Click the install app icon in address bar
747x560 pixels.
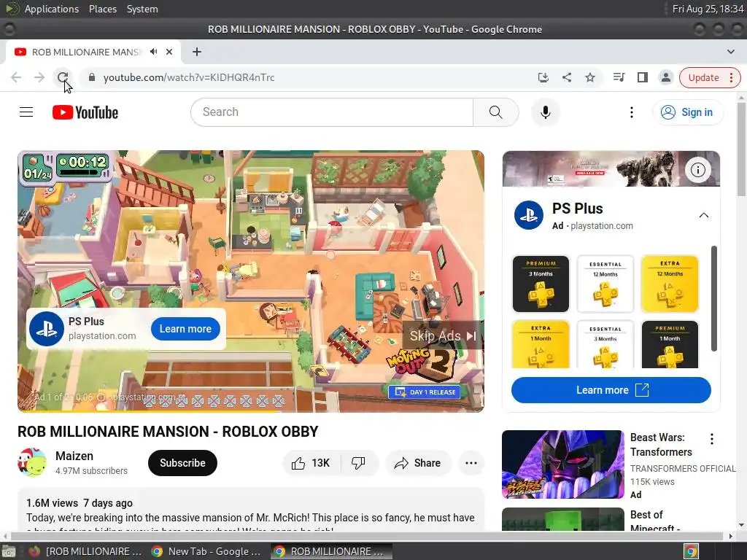pyautogui.click(x=543, y=77)
